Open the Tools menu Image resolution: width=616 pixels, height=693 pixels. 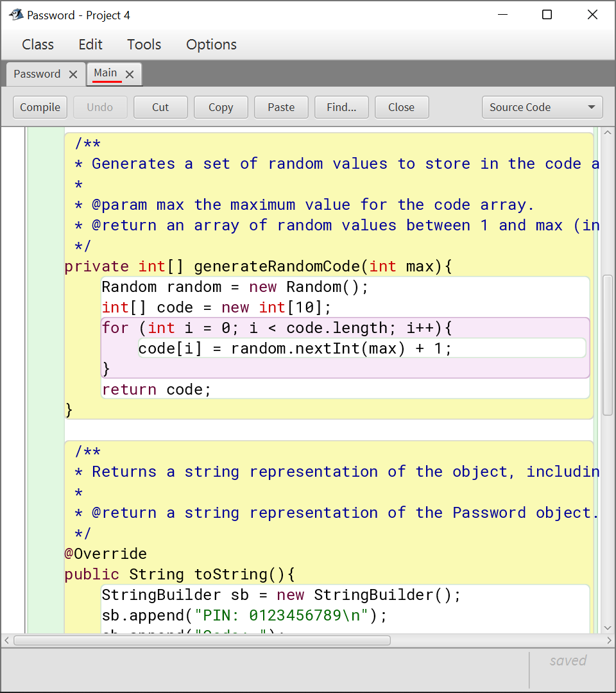(x=144, y=45)
